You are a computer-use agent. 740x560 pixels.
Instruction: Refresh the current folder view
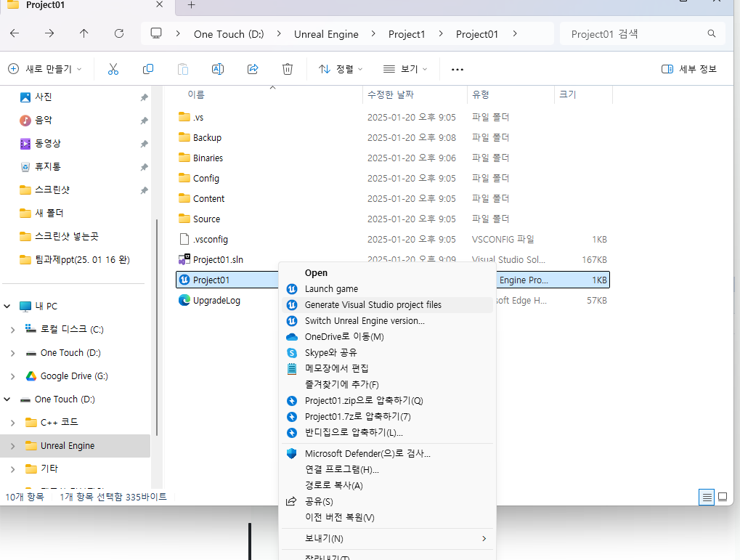119,33
